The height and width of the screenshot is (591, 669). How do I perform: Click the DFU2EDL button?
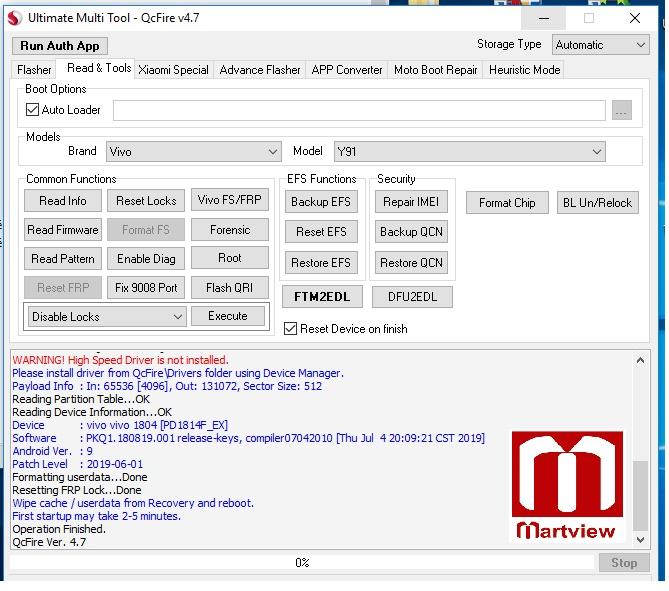pos(412,297)
